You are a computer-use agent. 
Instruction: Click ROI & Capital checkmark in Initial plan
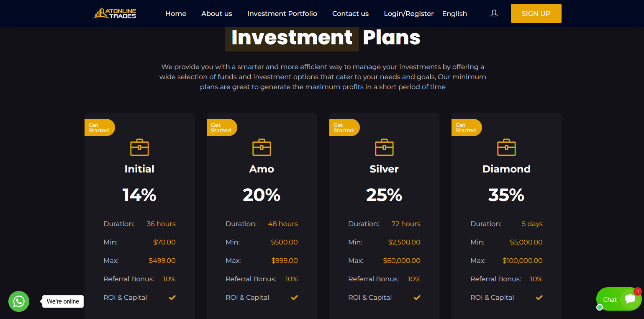pyautogui.click(x=172, y=298)
